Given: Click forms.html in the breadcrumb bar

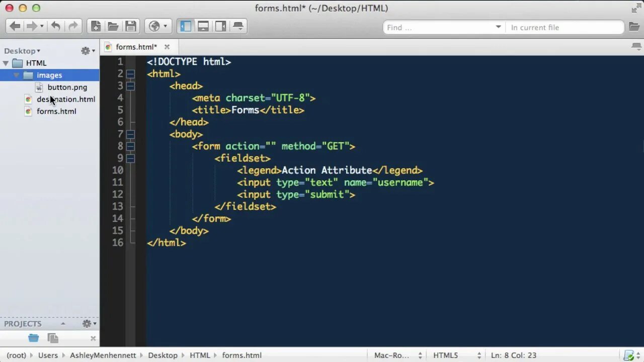Looking at the screenshot, I should pos(242,355).
